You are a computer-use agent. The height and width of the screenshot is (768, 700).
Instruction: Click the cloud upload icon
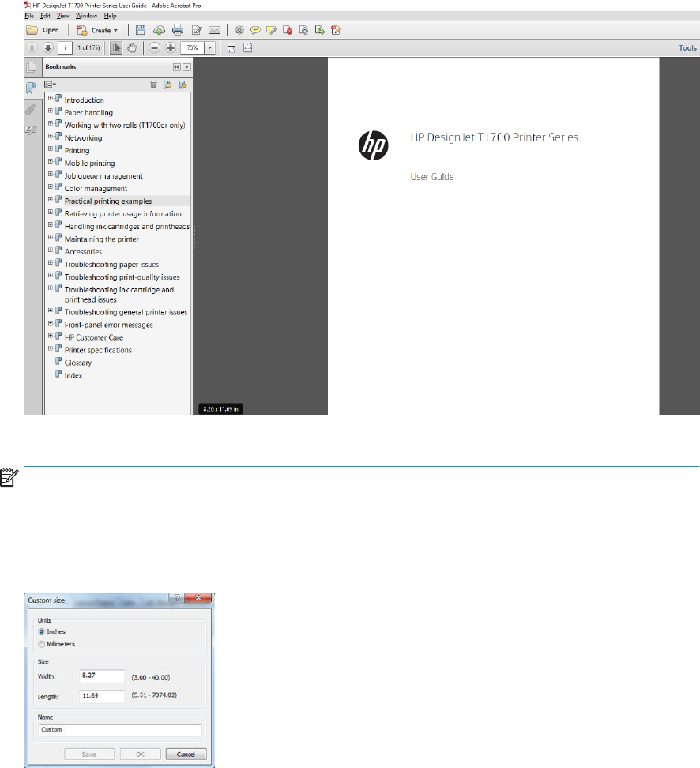159,30
